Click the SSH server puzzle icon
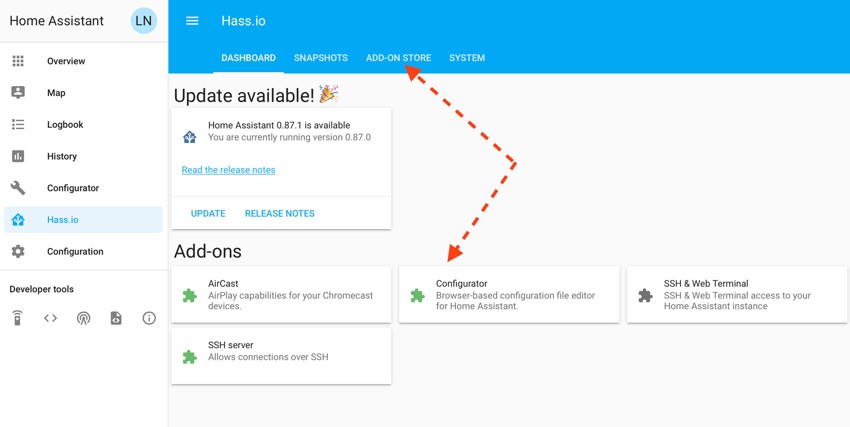 tap(189, 357)
